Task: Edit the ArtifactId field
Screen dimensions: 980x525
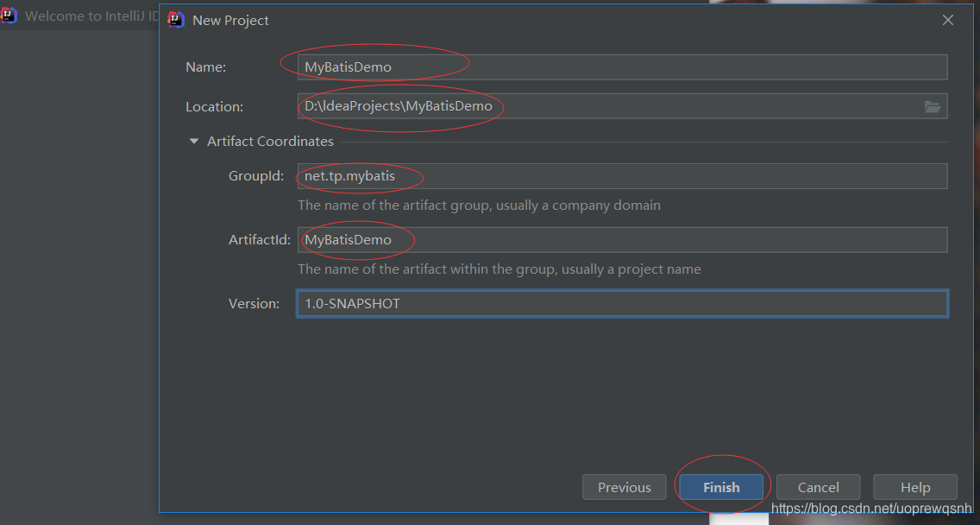Action: point(622,240)
